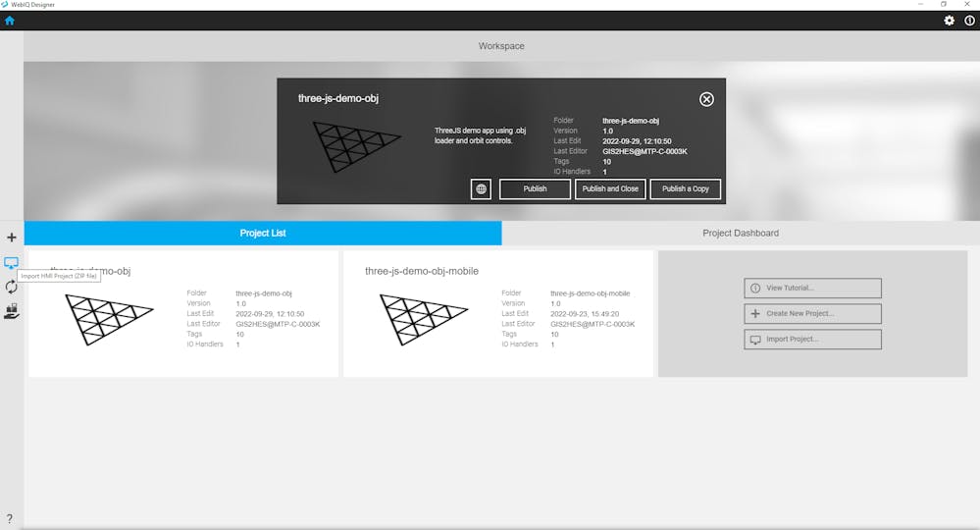Open the info icon in top-right
This screenshot has width=980, height=530.
[x=969, y=21]
